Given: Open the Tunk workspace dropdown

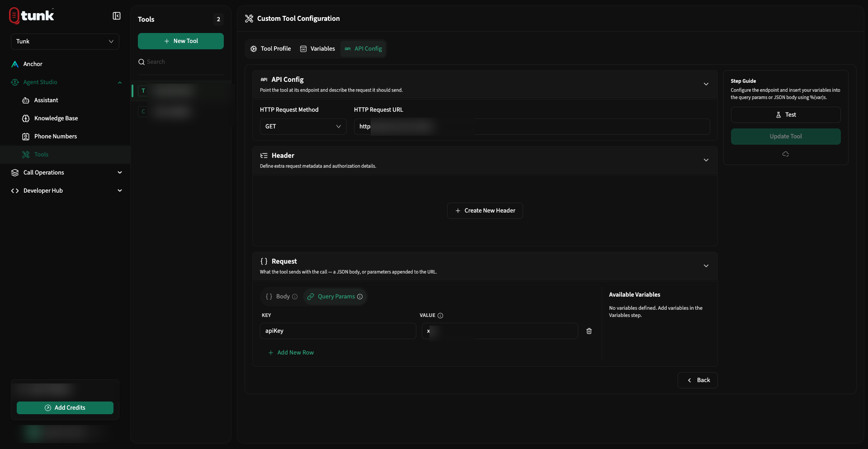Looking at the screenshot, I should pyautogui.click(x=65, y=42).
